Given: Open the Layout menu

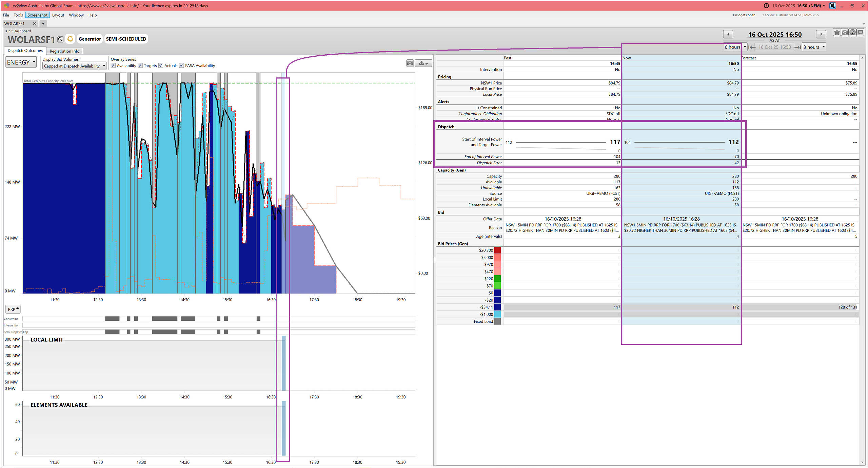Looking at the screenshot, I should (x=58, y=15).
